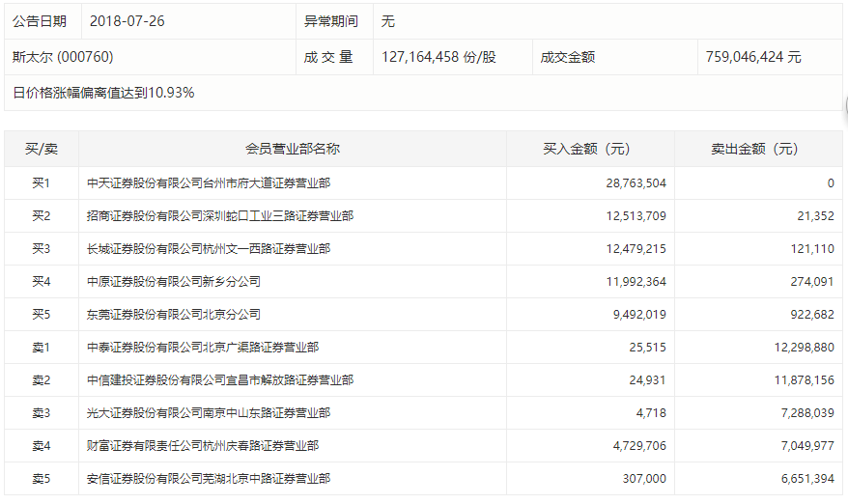Open 中泰证券北京广渠路证券营业部 entry

click(203, 348)
